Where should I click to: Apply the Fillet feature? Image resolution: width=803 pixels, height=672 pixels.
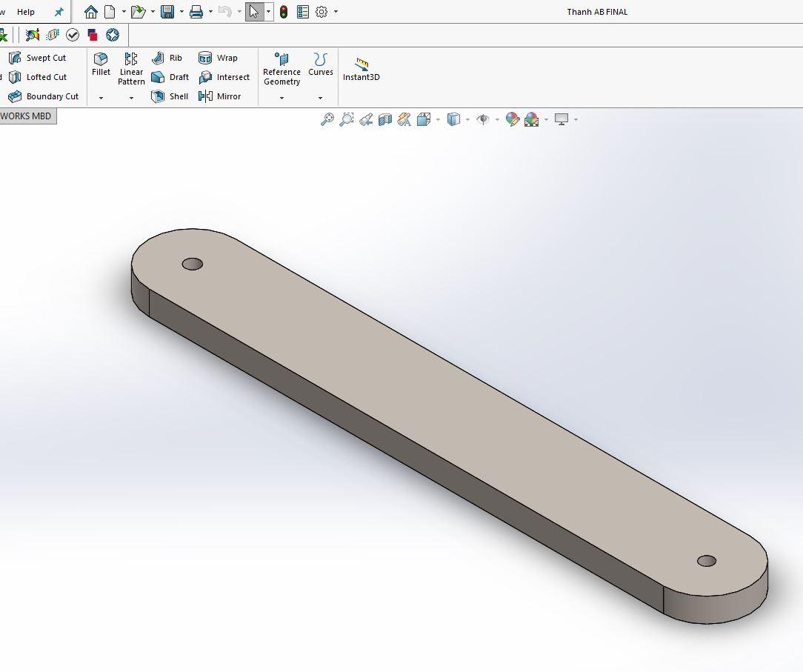[101, 64]
